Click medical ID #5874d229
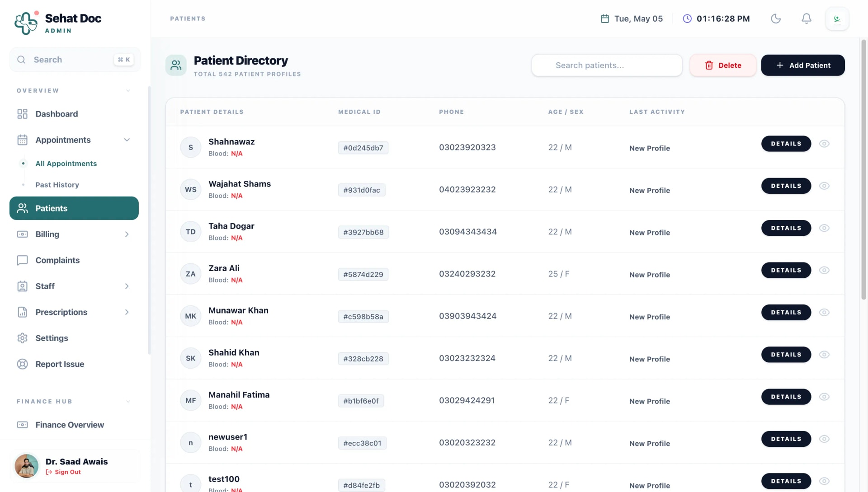Screen dimensions: 868x492 click(363, 274)
